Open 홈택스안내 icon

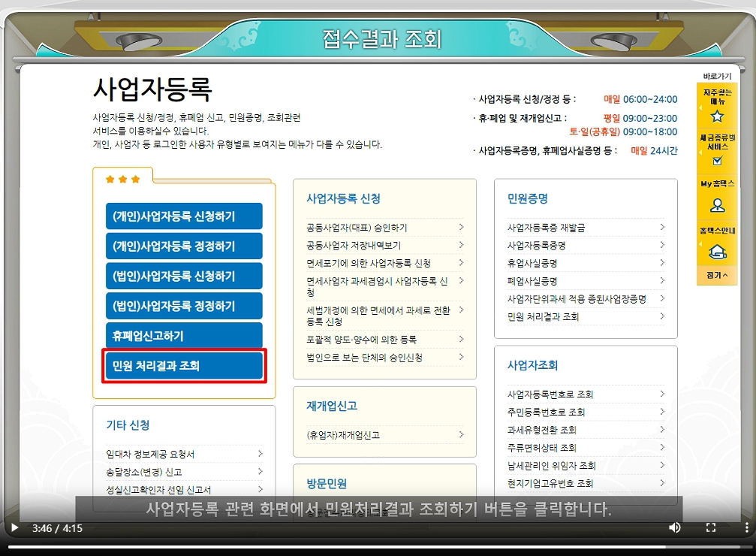[717, 252]
